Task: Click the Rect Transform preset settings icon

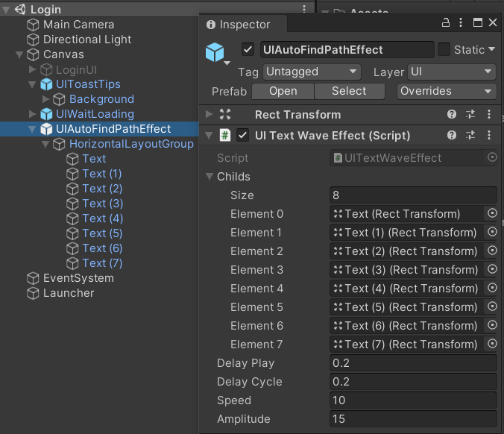Action: (x=470, y=115)
